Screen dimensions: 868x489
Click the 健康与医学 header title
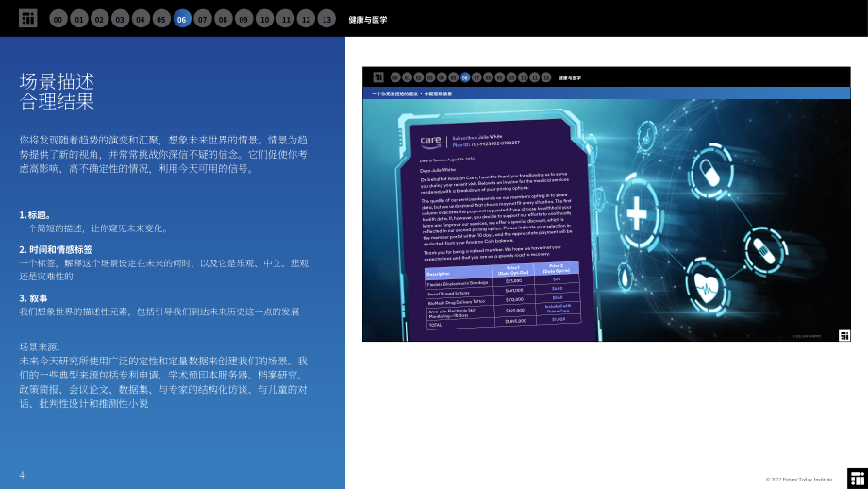(368, 20)
